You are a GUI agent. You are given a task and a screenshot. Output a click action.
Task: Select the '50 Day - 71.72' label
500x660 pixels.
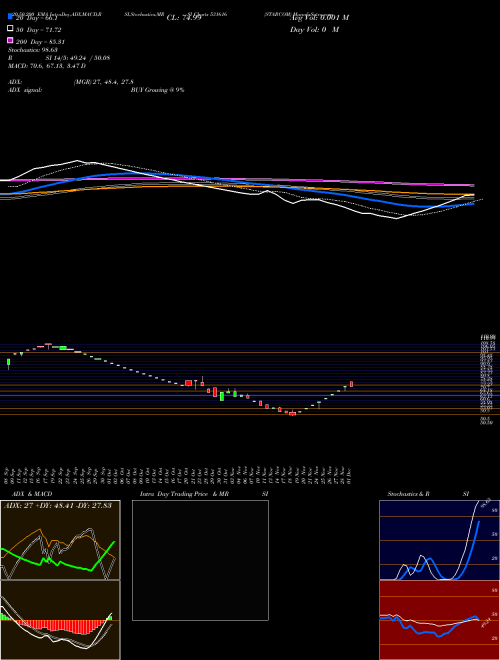38,30
